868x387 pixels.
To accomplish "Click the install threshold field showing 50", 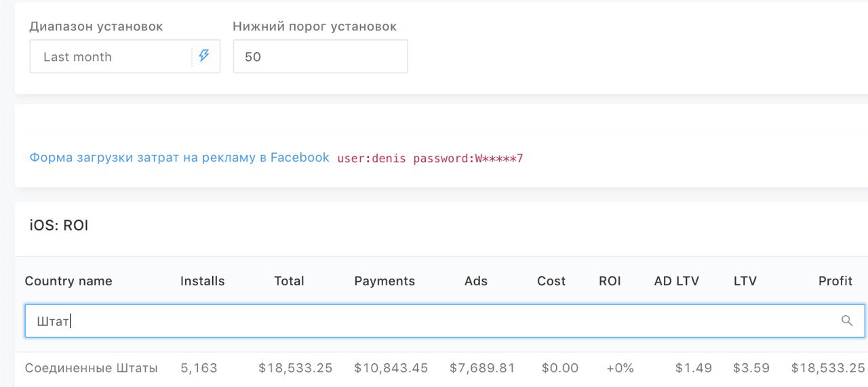I will [320, 56].
